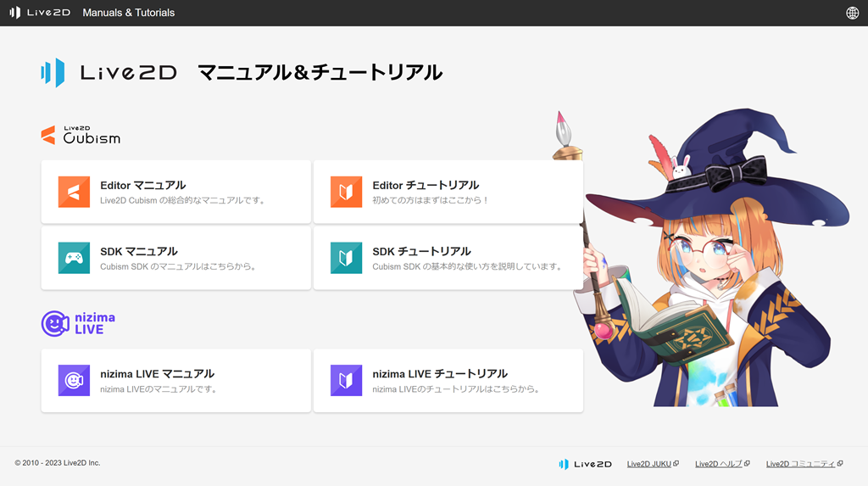The image size is (868, 486).
Task: Click the orange Editor マニュアル icon
Action: coord(75,192)
